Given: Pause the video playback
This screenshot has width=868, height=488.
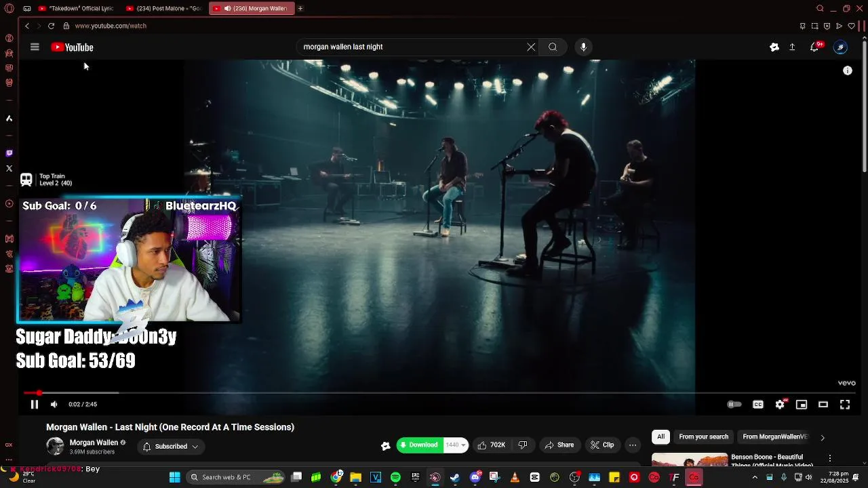Looking at the screenshot, I should pyautogui.click(x=34, y=405).
